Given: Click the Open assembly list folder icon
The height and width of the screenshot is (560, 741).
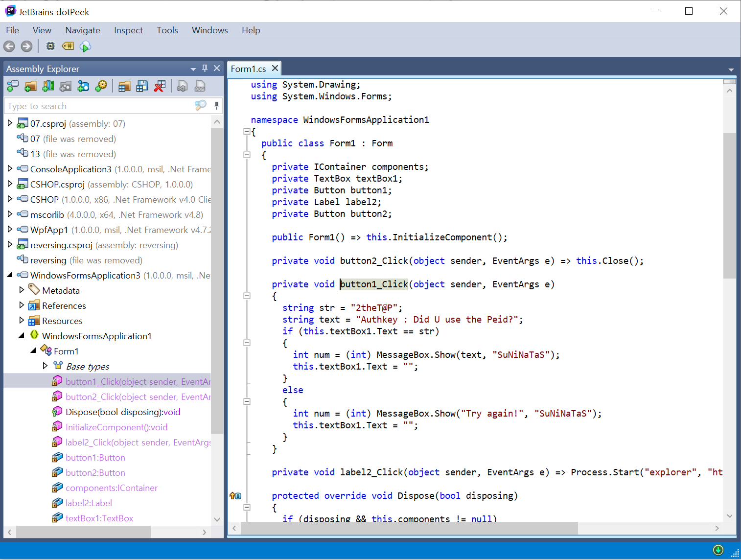Looking at the screenshot, I should click(x=124, y=87).
